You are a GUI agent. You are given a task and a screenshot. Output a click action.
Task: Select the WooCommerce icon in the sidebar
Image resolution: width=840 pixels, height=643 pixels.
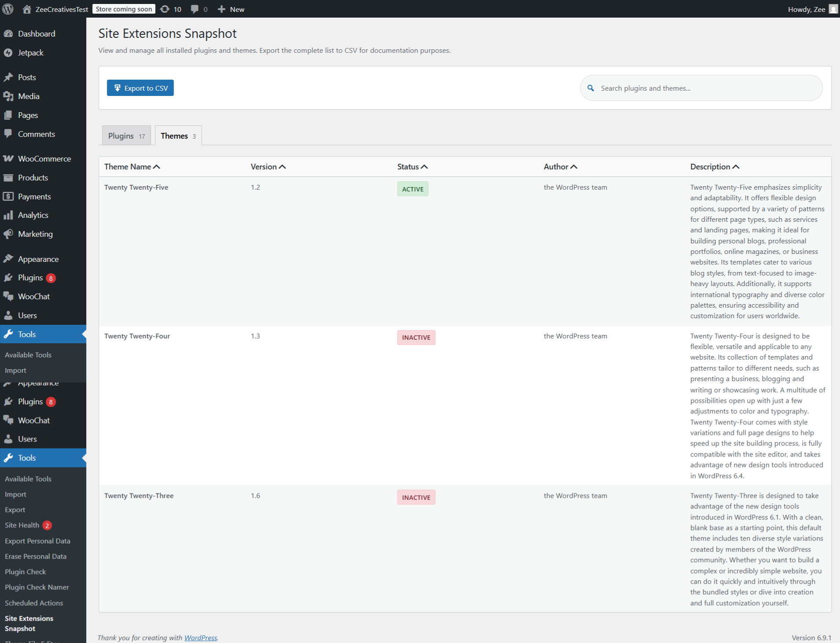click(x=9, y=158)
